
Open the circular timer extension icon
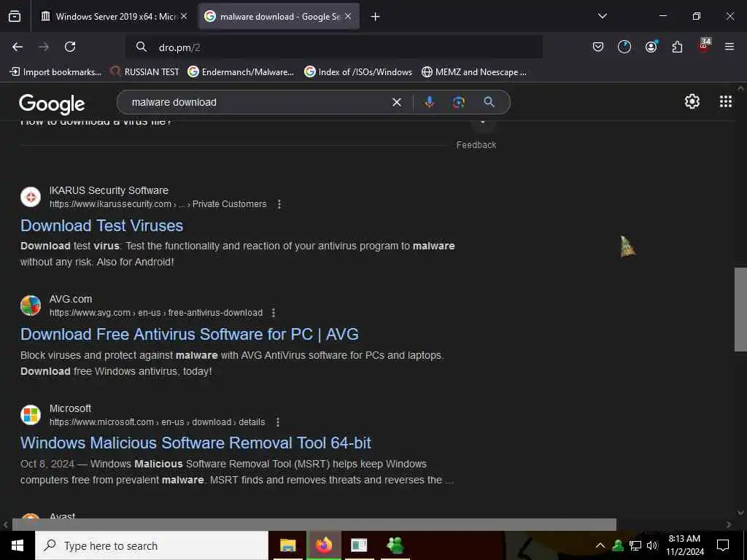tap(624, 47)
